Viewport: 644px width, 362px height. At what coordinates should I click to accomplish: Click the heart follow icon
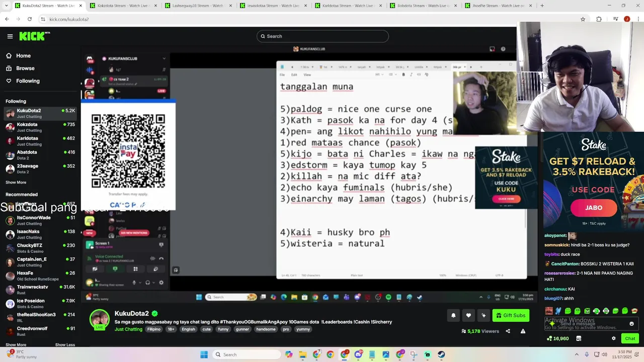point(468,315)
